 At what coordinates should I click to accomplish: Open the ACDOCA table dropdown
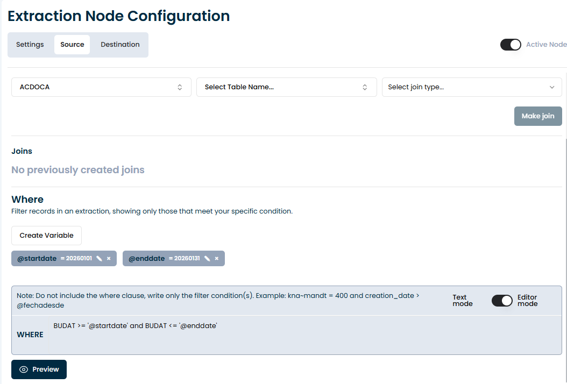click(101, 87)
